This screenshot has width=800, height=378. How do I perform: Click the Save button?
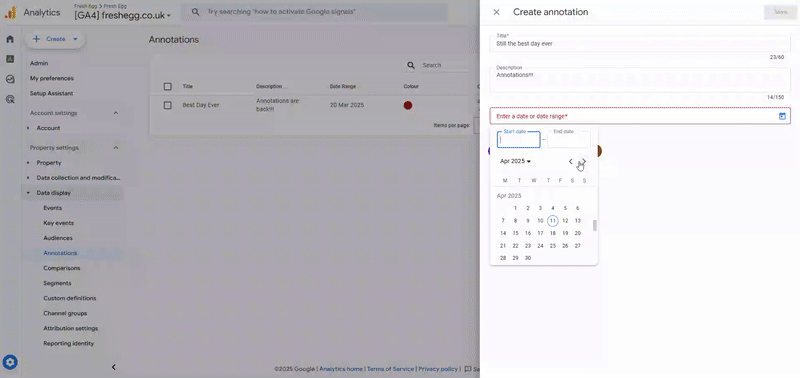point(781,12)
